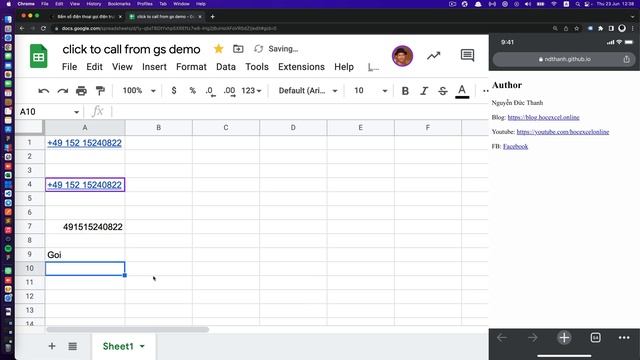Select column D header
640x360 pixels.
293,128
